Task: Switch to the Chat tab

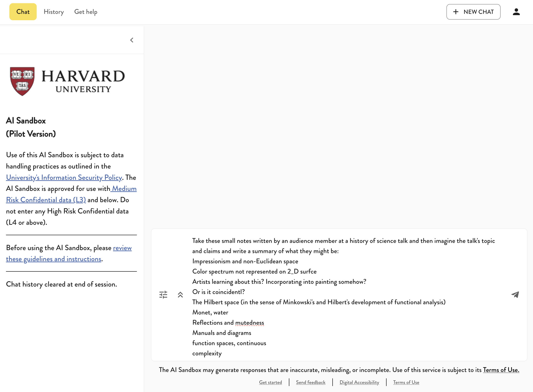Action: 23,12
